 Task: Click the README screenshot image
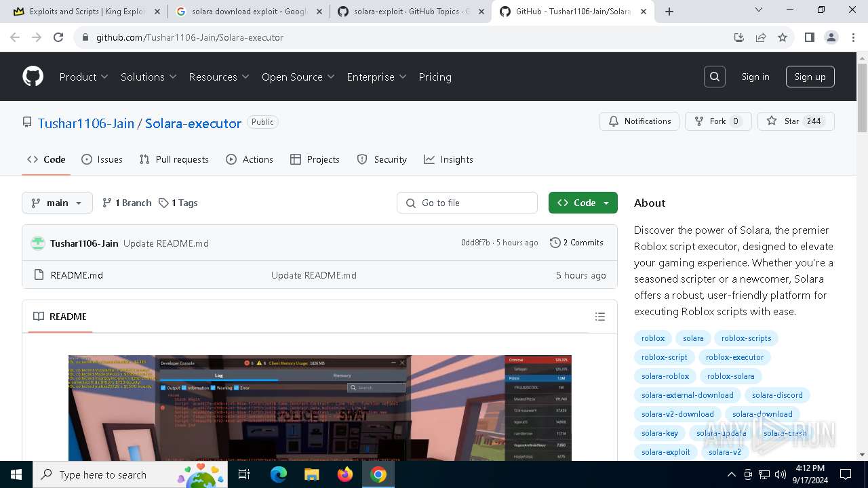point(320,408)
